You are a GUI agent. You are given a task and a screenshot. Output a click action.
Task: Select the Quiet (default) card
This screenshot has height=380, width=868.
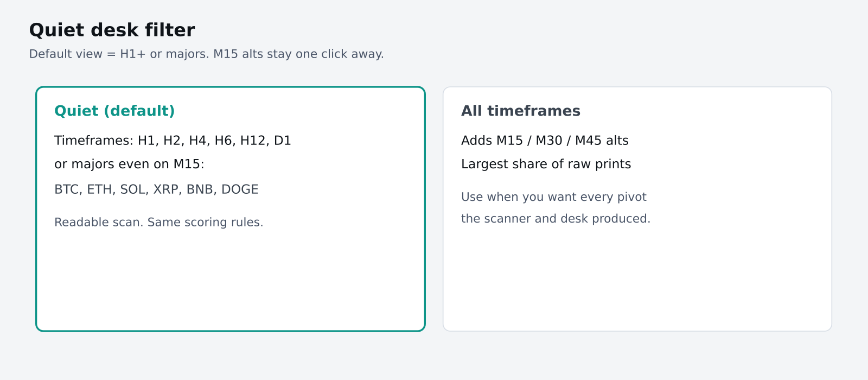(231, 209)
